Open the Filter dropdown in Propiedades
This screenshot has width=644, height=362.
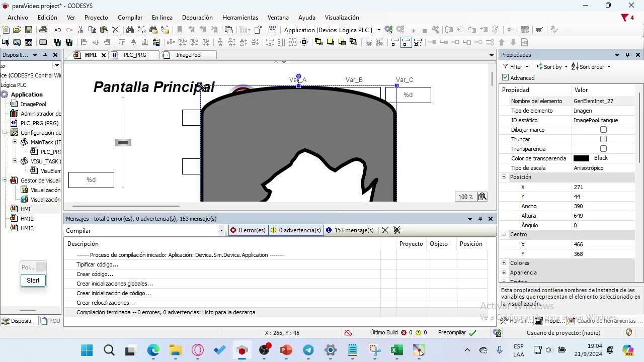click(x=516, y=67)
